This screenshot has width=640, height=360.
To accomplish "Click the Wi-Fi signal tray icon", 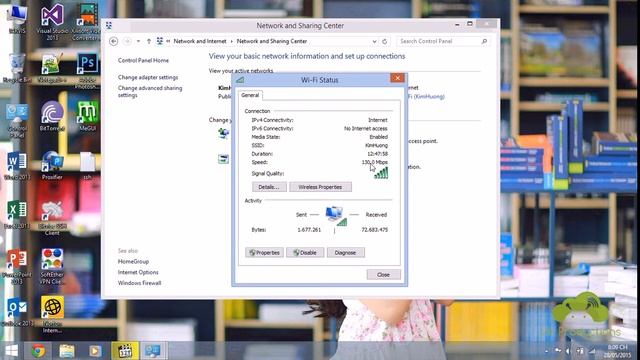I will (592, 351).
